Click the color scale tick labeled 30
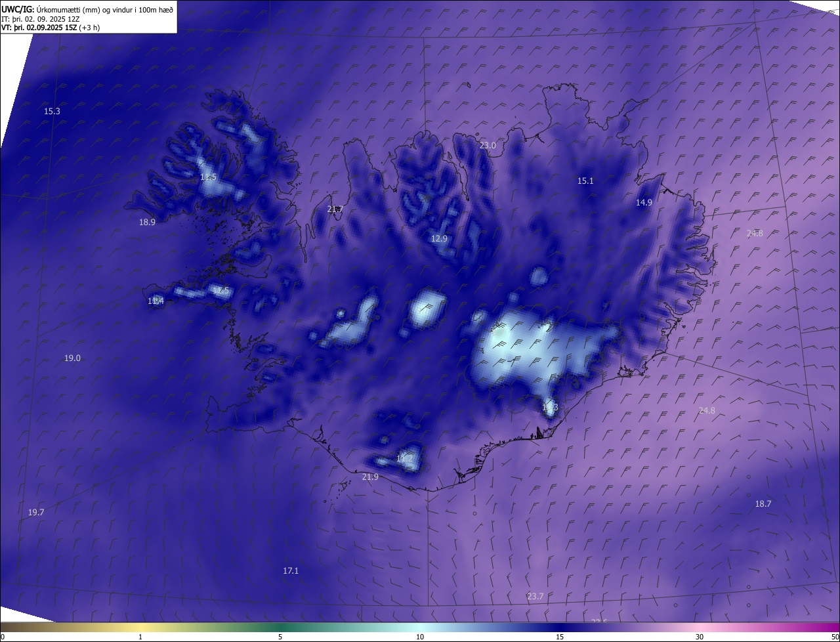Image resolution: width=840 pixels, height=642 pixels. coord(700,637)
